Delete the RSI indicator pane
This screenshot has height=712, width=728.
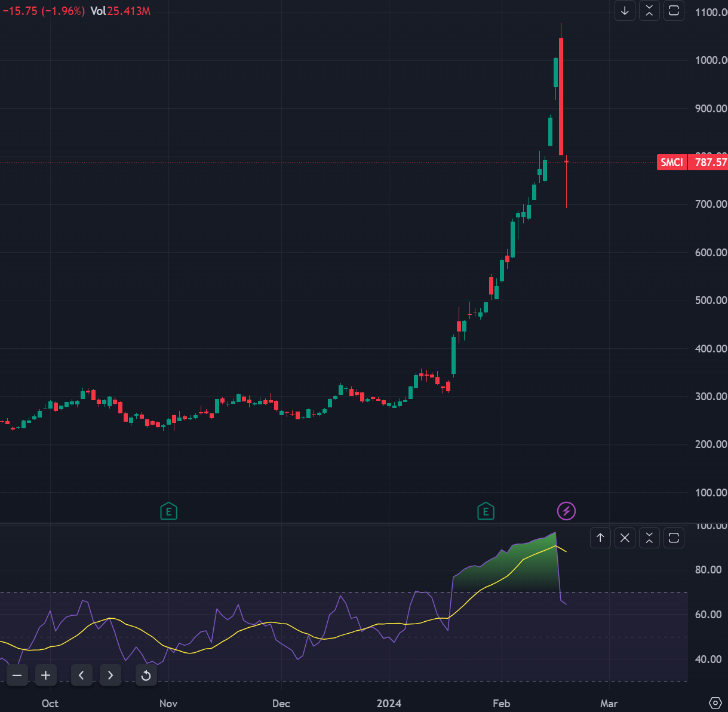625,538
